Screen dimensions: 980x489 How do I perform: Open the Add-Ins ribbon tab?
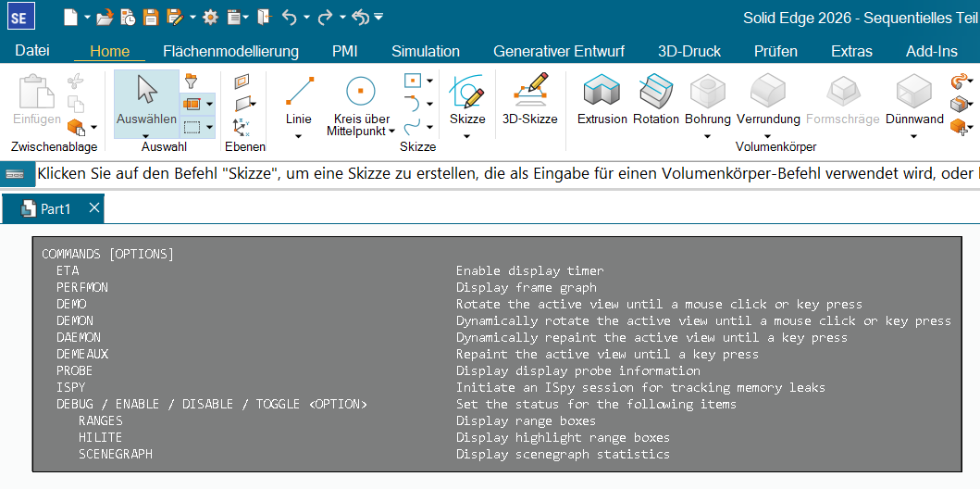click(x=932, y=51)
